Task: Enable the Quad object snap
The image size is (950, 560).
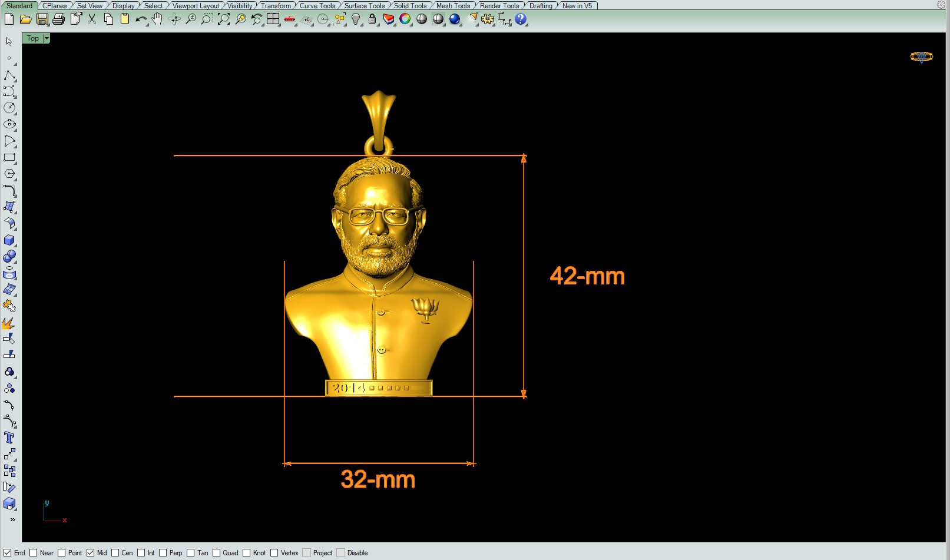Action: (x=216, y=553)
